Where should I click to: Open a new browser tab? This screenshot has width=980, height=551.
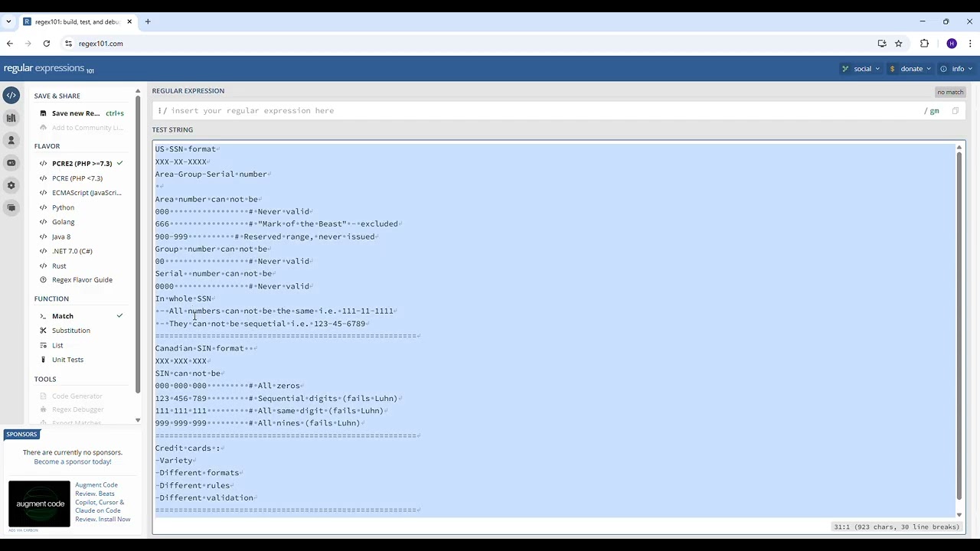coord(148,21)
